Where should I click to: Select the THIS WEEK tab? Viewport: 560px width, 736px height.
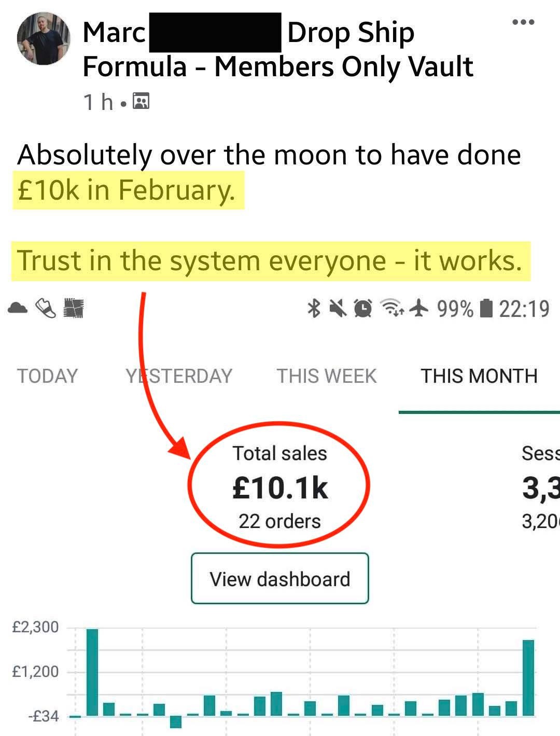point(327,376)
